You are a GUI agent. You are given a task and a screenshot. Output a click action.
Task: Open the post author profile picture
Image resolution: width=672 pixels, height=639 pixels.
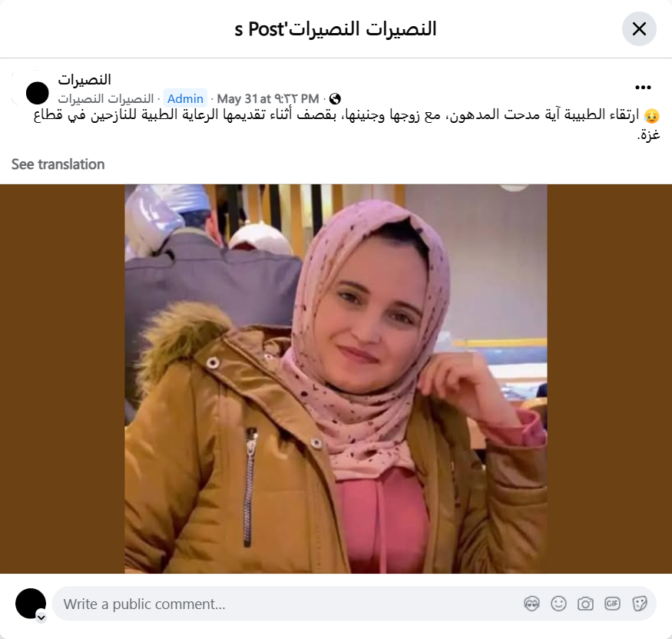tap(38, 93)
